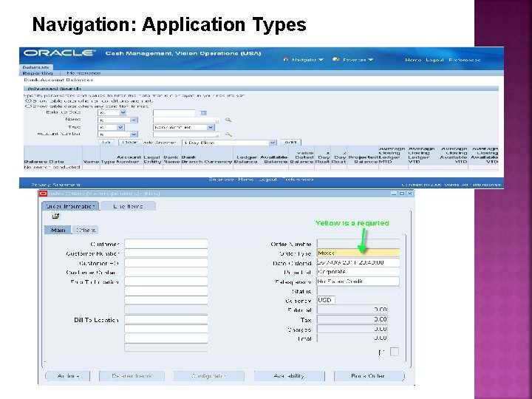
Task: Click the Name value input field
Action: 186,120
